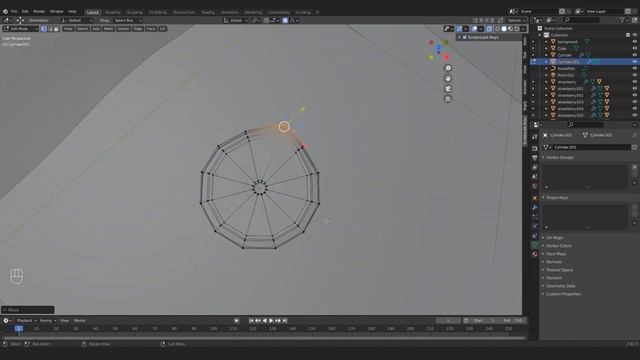Viewport: 640px width, 360px height.
Task: Collapse the Vertex Groups panel
Action: tap(560, 158)
